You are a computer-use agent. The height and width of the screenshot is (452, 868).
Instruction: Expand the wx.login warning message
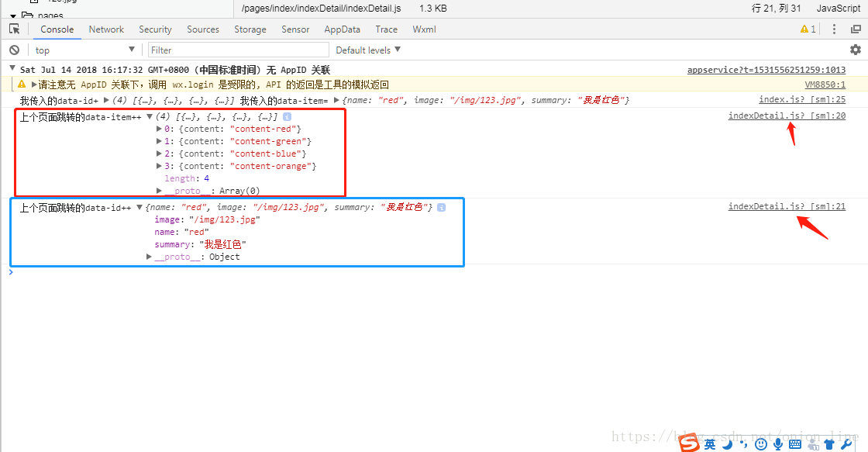pyautogui.click(x=34, y=85)
